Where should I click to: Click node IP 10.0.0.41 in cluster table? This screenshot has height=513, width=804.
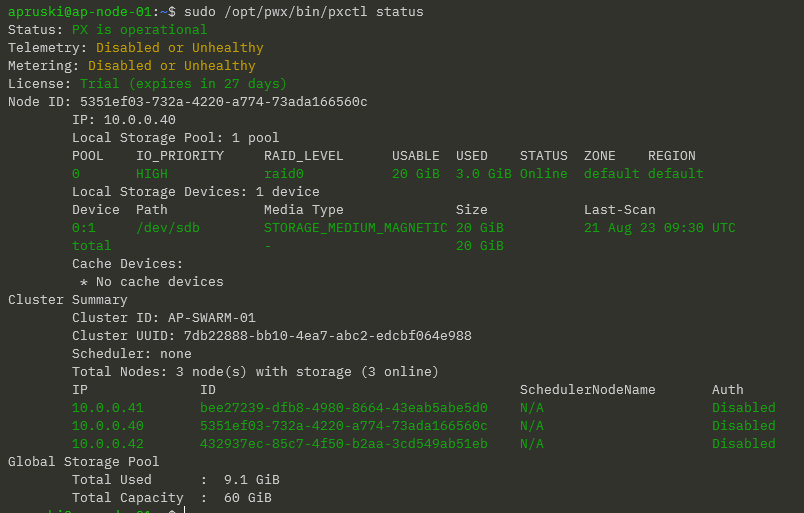(107, 408)
